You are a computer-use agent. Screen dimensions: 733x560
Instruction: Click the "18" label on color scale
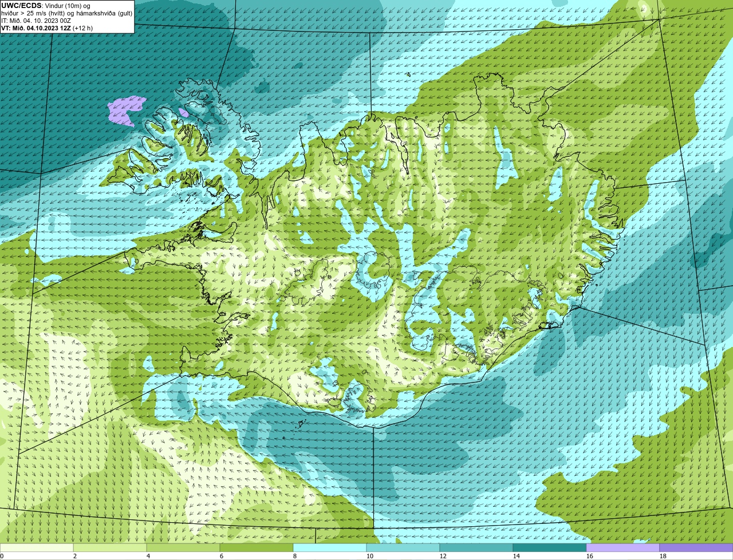(x=663, y=556)
